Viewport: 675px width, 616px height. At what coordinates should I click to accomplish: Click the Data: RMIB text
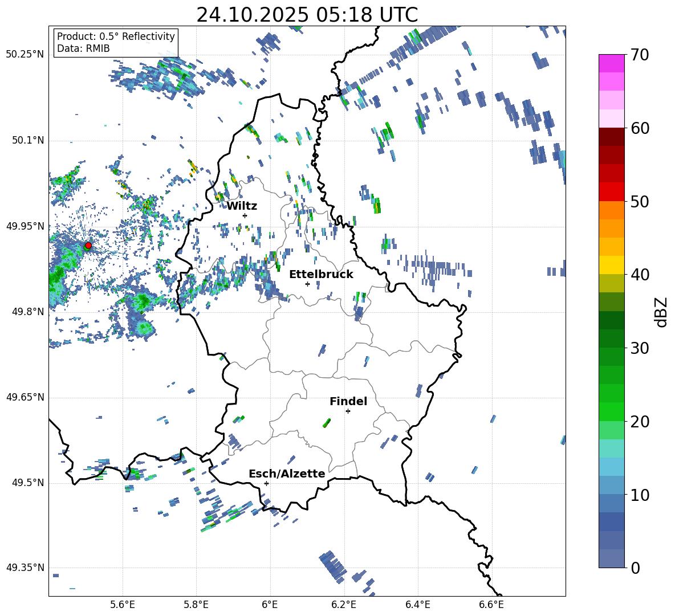83,48
